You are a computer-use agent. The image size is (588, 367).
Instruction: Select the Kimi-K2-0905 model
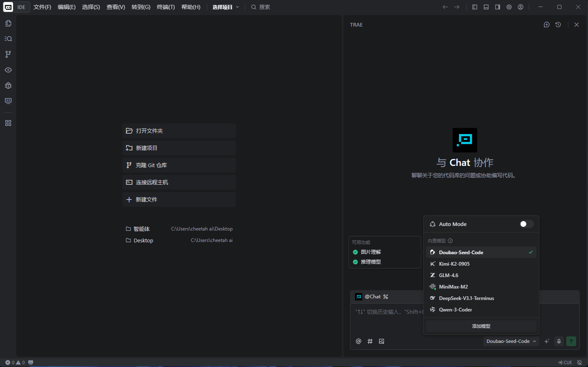coord(481,264)
